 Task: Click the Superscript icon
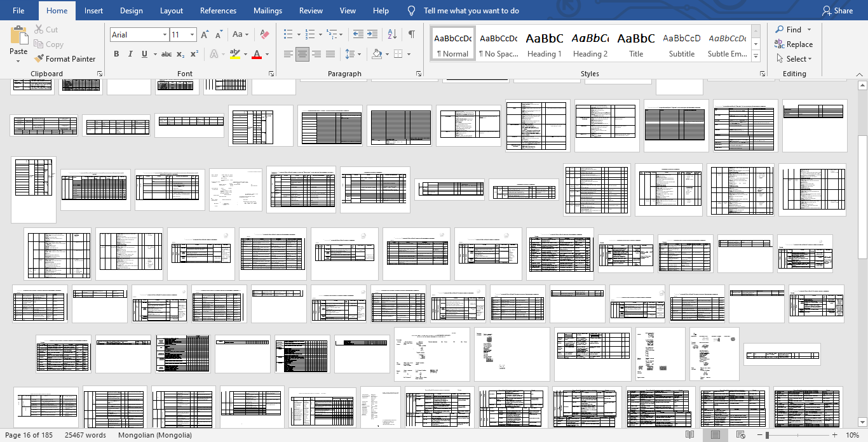[x=194, y=54]
